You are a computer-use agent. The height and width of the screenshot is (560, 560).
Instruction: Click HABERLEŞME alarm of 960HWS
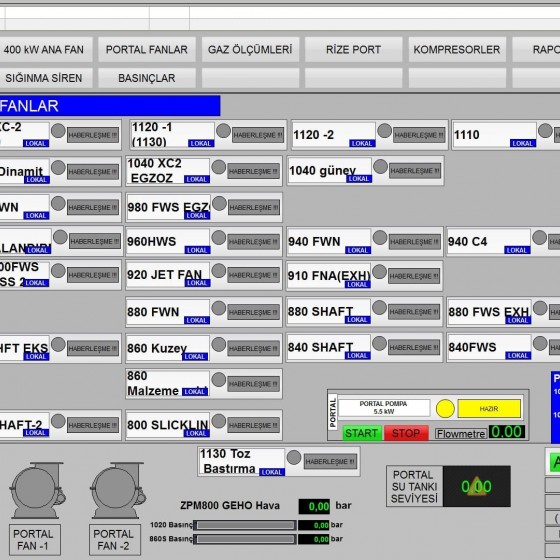tap(254, 242)
